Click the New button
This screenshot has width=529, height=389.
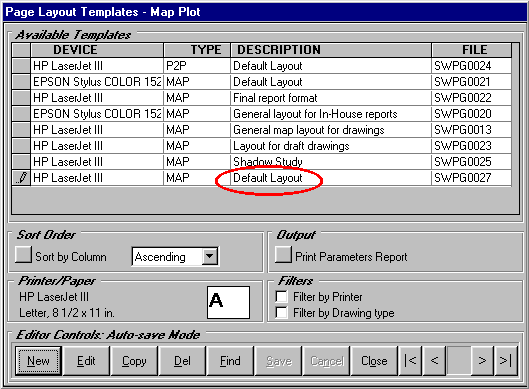(38, 361)
